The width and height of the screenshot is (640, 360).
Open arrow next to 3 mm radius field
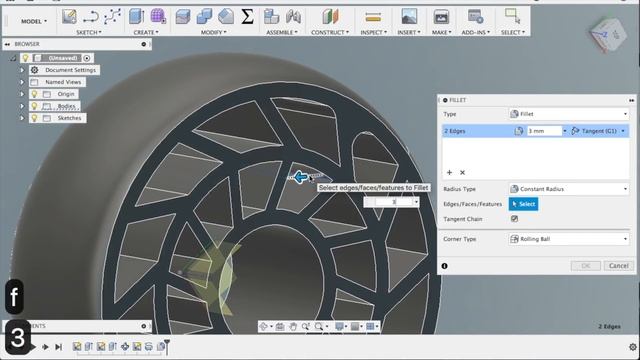pos(565,131)
